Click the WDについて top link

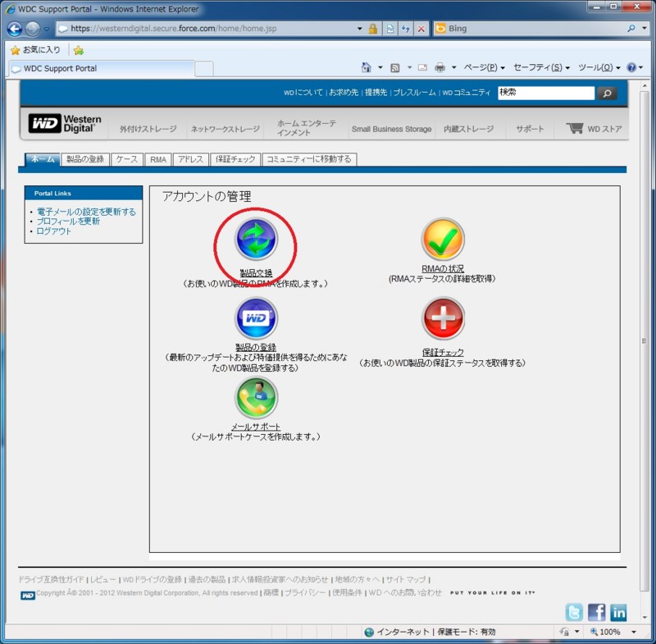[303, 93]
